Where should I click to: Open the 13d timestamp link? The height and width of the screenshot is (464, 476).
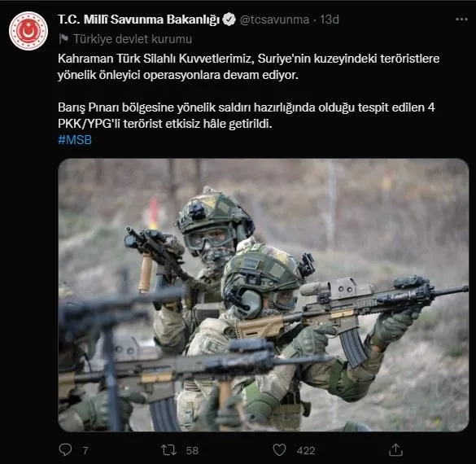tap(330, 20)
